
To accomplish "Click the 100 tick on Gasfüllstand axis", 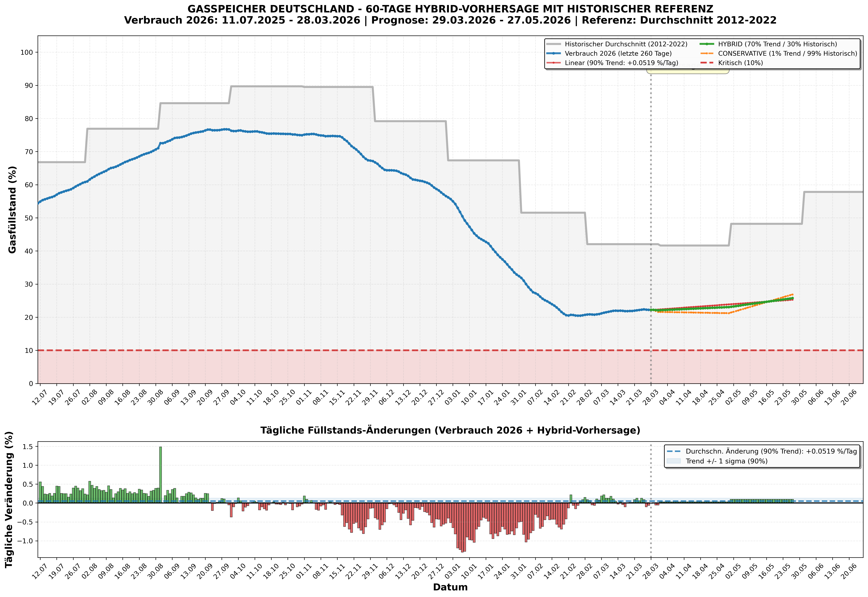I will click(x=27, y=52).
